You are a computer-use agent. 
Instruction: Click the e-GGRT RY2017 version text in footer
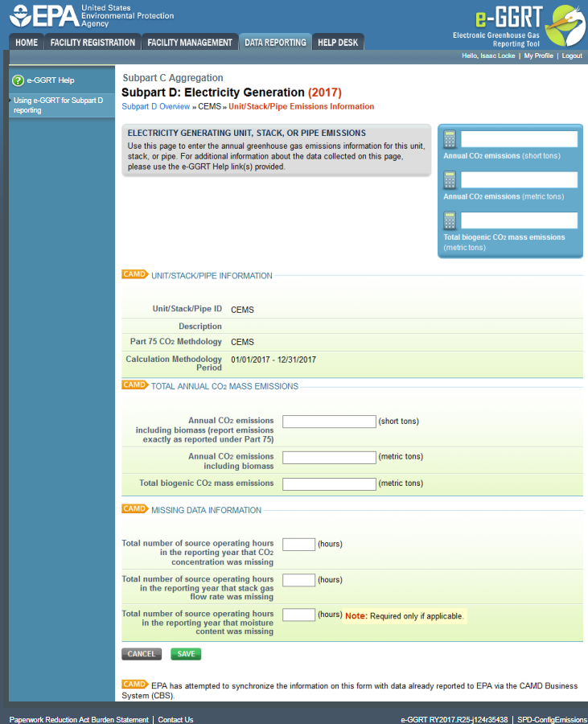pyautogui.click(x=454, y=719)
